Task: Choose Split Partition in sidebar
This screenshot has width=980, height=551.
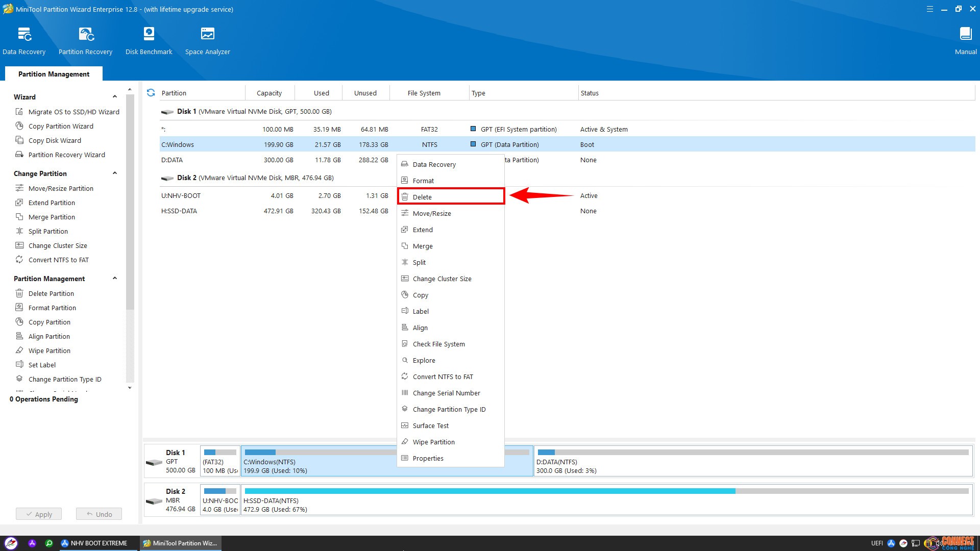Action: pos(42,231)
